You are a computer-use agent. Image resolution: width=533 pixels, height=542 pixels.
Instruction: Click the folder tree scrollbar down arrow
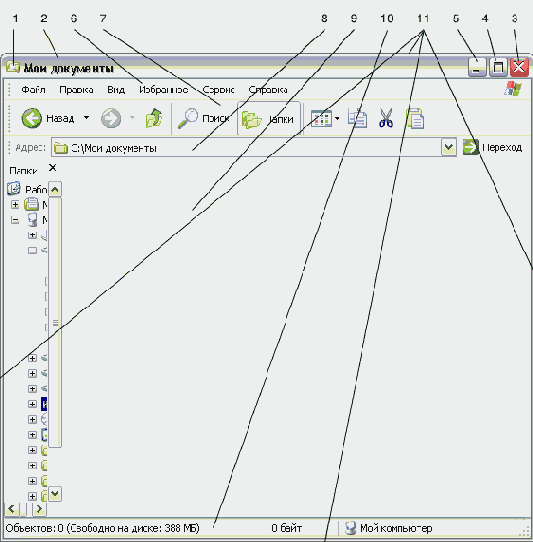click(x=55, y=494)
